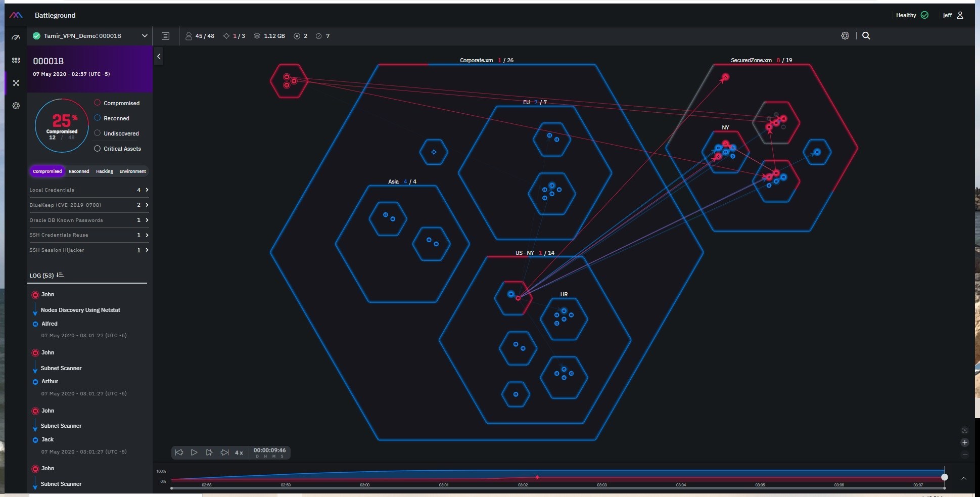Zoom in with the plus icon

point(964,442)
